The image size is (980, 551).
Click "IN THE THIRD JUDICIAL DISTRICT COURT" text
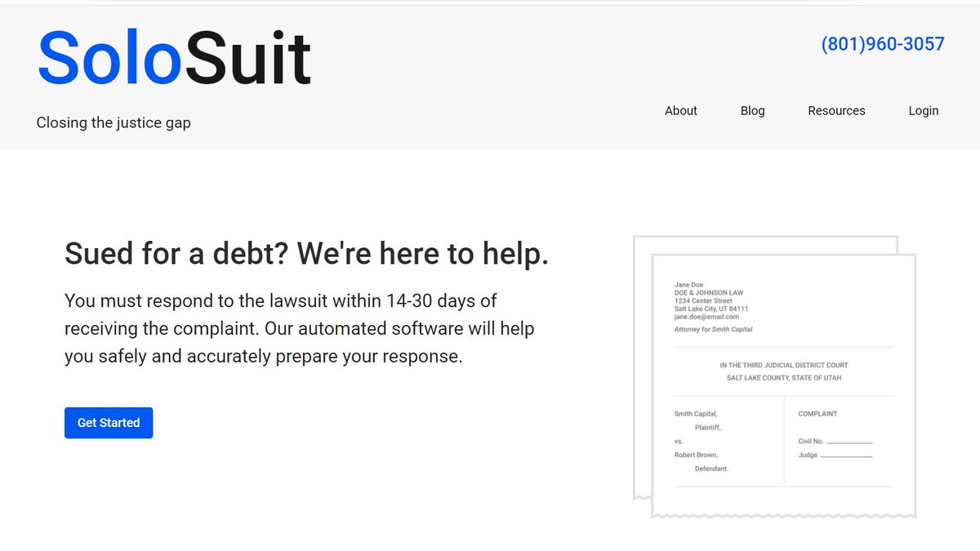(x=784, y=365)
